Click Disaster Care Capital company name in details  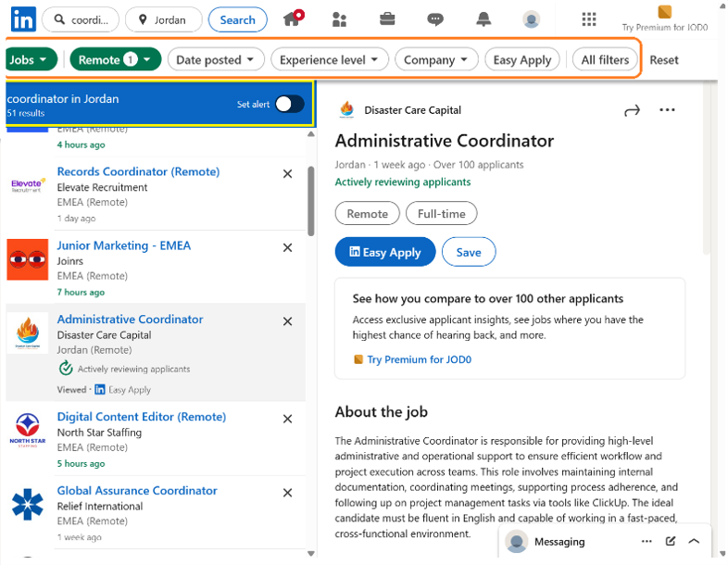tap(413, 110)
